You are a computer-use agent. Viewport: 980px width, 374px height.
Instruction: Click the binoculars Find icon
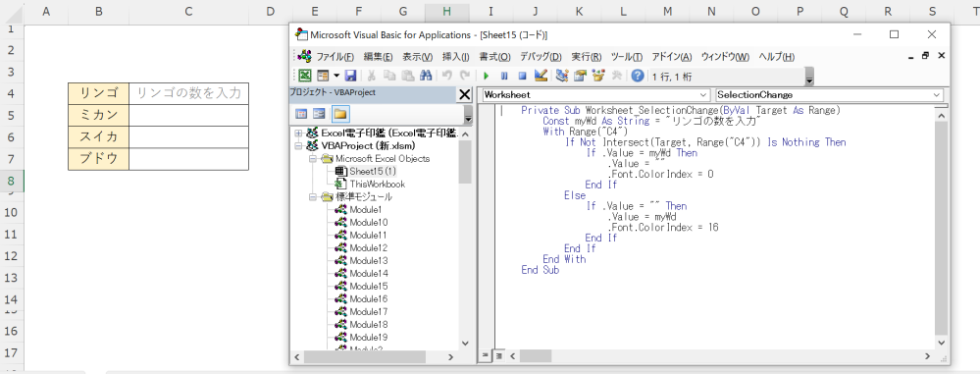tap(427, 76)
